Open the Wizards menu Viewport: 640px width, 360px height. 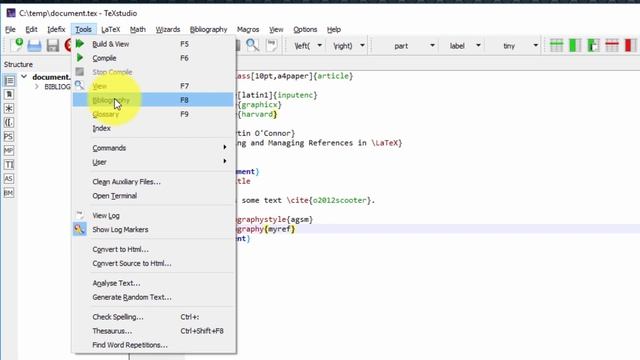168,29
